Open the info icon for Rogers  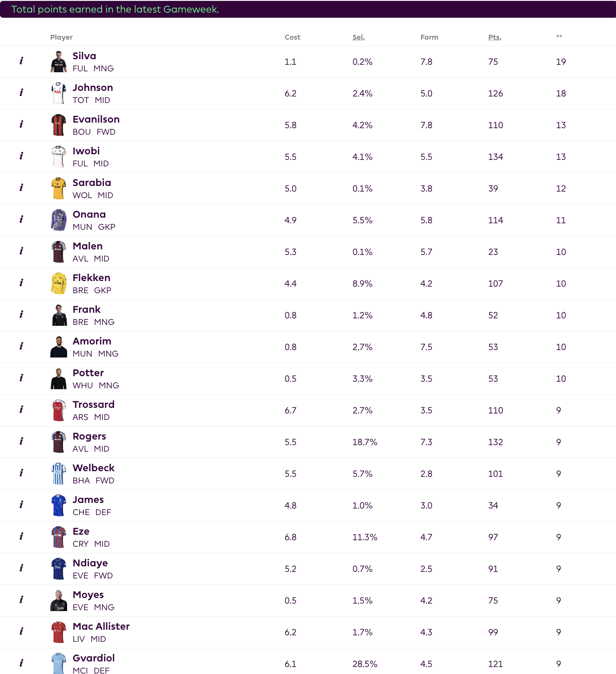pos(21,441)
